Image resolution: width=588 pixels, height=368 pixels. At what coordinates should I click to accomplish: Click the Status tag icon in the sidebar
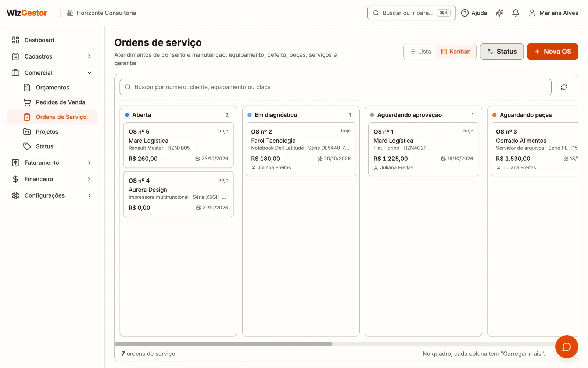27,146
